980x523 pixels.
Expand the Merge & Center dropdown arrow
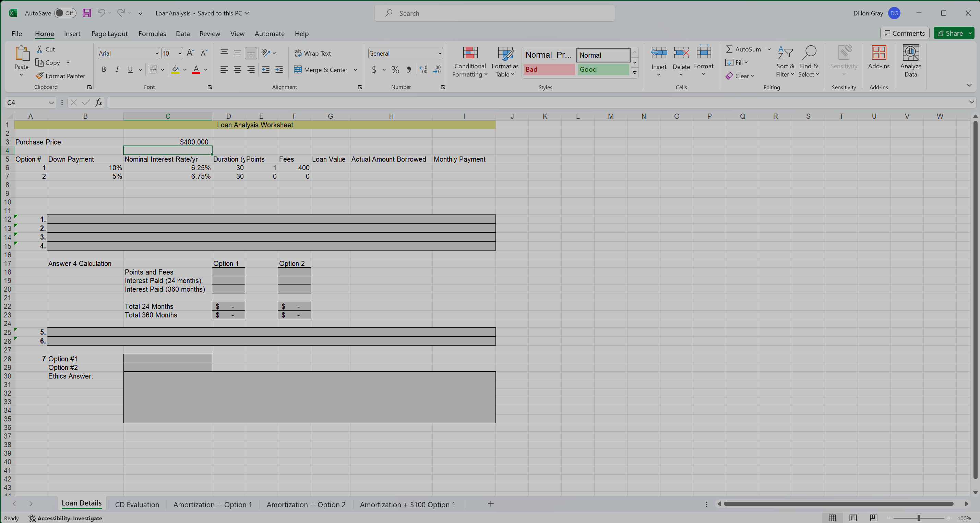click(x=355, y=70)
